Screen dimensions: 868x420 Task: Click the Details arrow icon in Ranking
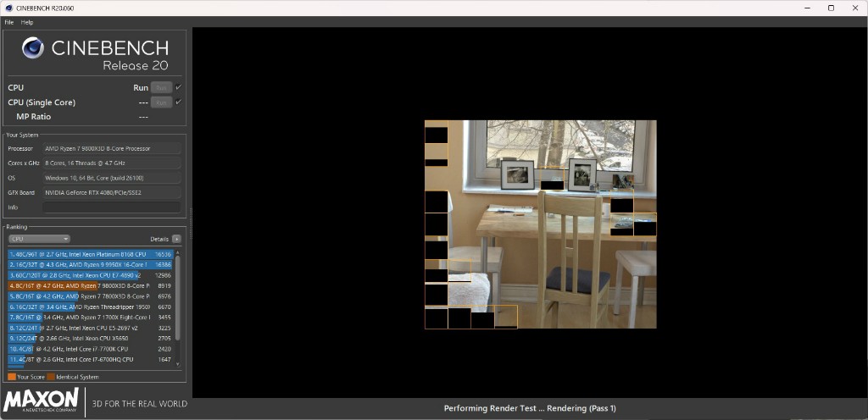[x=175, y=239]
